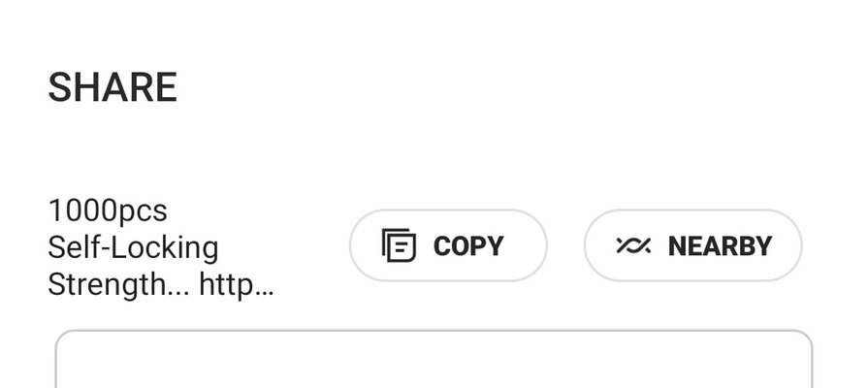Tap the copy-to-clipboard icon
This screenshot has width=868, height=388.
point(399,245)
